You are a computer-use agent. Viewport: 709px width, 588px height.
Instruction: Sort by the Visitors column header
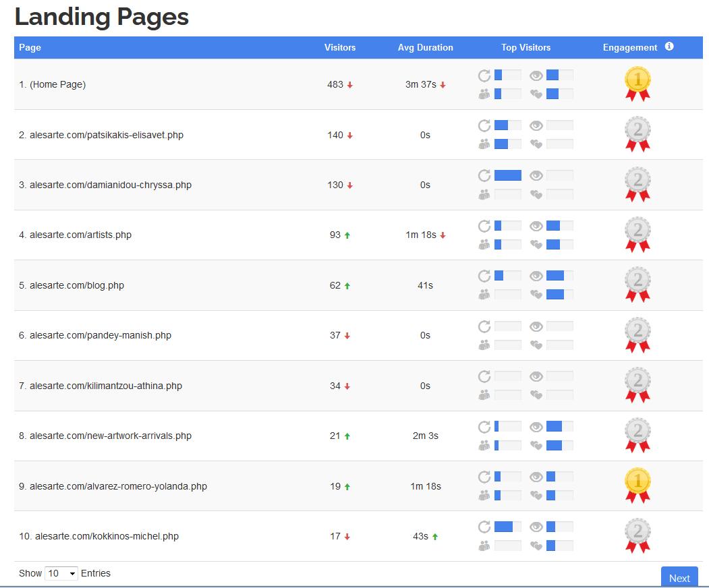point(339,47)
